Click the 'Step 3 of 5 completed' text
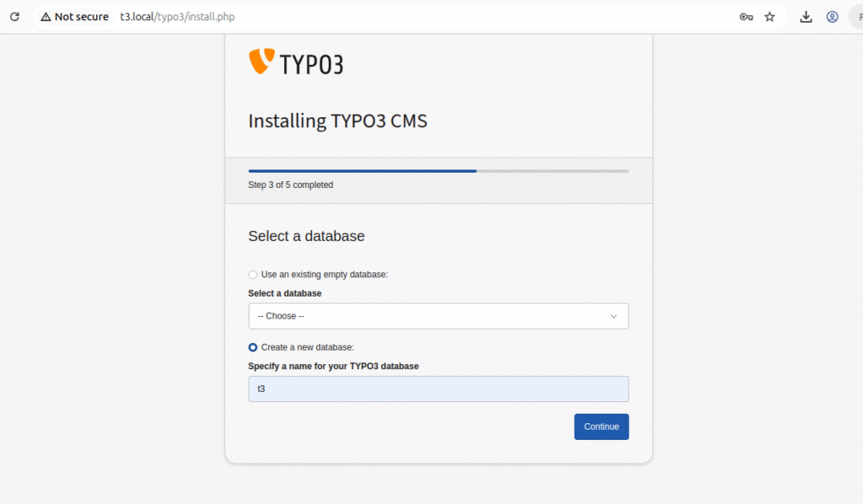Viewport: 863px width, 504px height. point(290,185)
